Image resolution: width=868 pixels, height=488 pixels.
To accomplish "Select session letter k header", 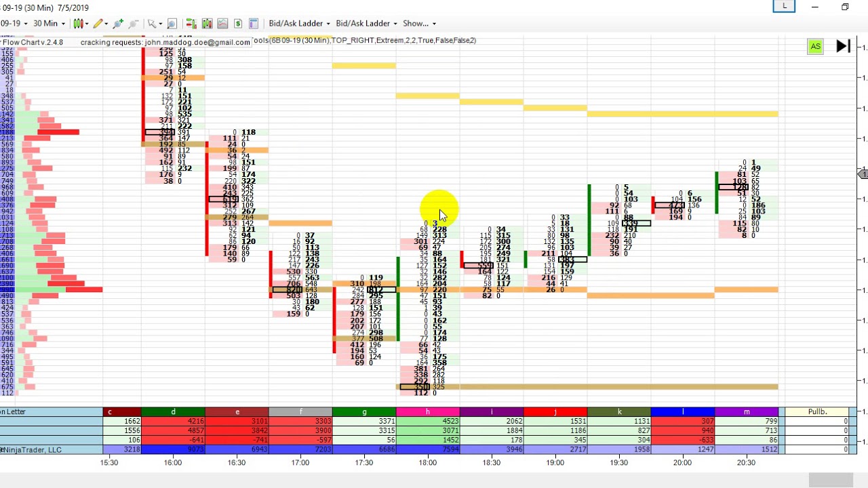I will point(619,412).
